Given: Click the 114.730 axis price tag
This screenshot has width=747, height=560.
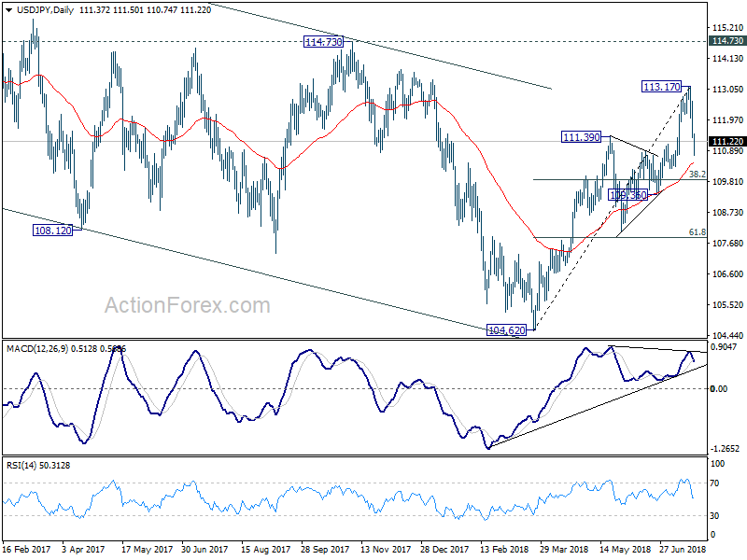Looking at the screenshot, I should (727, 41).
